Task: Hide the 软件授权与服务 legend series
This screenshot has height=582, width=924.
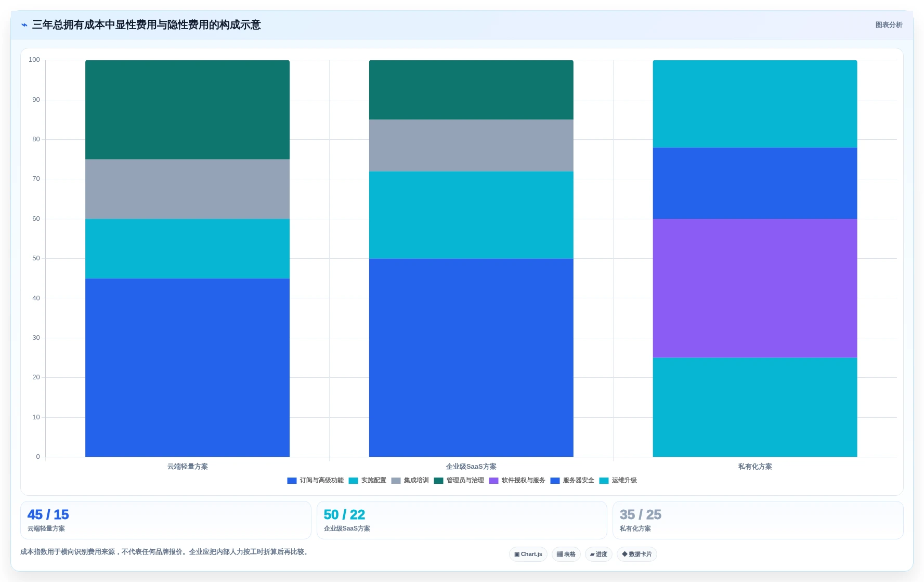Action: coord(517,481)
